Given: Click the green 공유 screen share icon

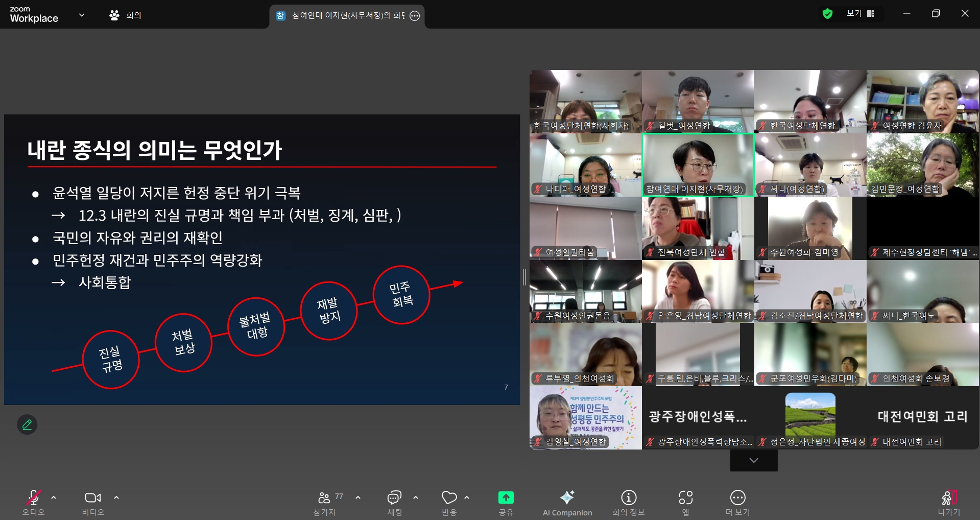Looking at the screenshot, I should [505, 498].
